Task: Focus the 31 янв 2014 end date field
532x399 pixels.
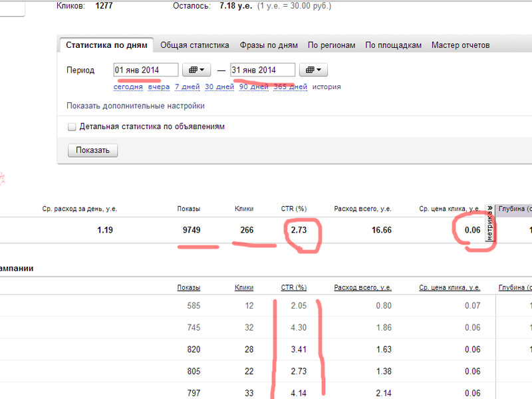Action: (x=263, y=70)
